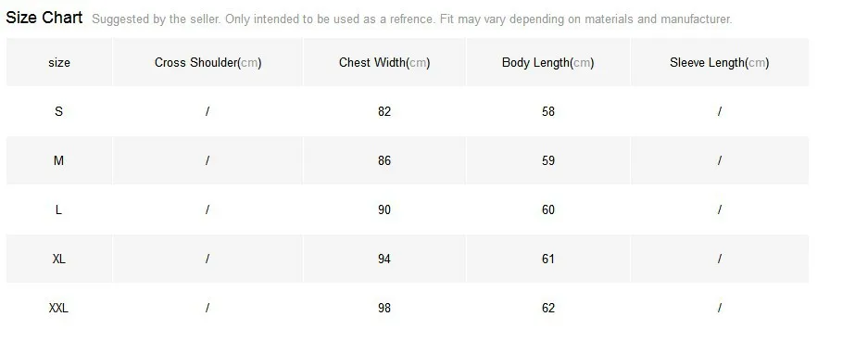
Task: Click chest width value 82
Action: [384, 111]
